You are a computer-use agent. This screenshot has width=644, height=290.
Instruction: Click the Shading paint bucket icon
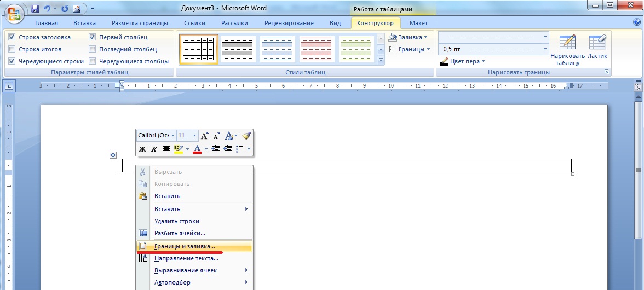(393, 37)
